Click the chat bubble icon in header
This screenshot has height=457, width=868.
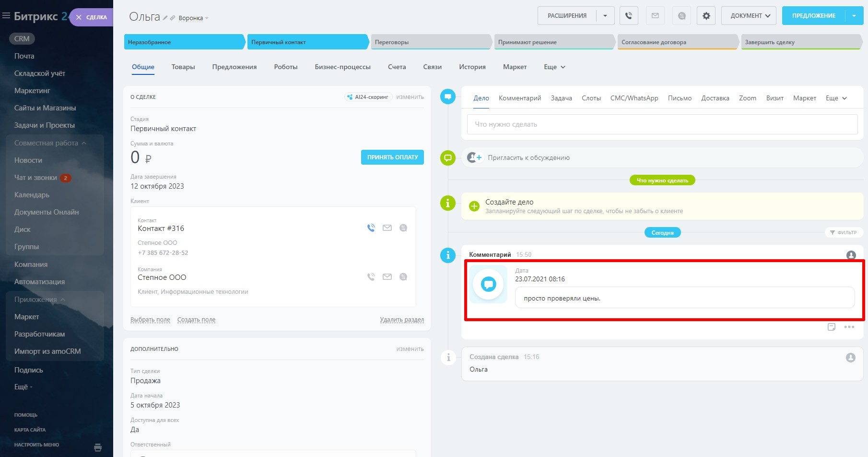click(682, 16)
